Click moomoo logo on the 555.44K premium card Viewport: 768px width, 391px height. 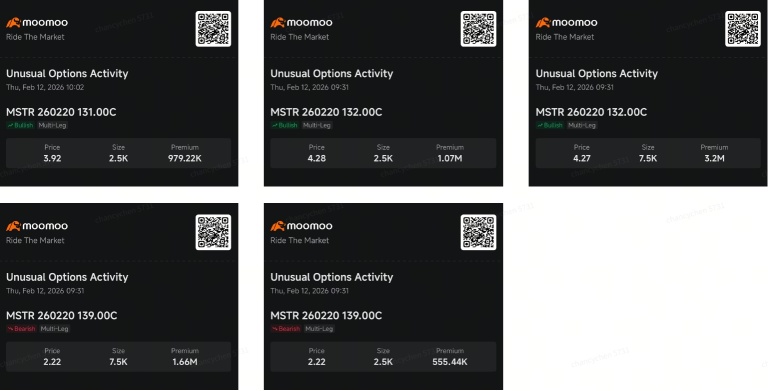click(x=301, y=226)
